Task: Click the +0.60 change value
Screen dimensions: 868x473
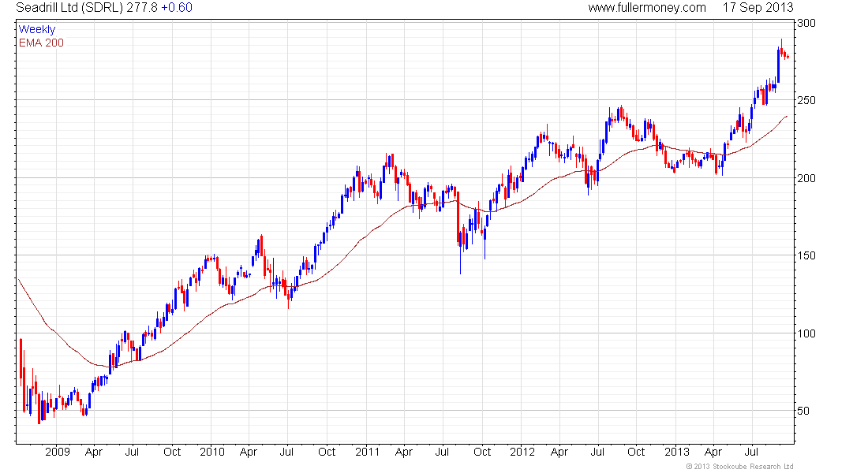Action: pos(177,8)
